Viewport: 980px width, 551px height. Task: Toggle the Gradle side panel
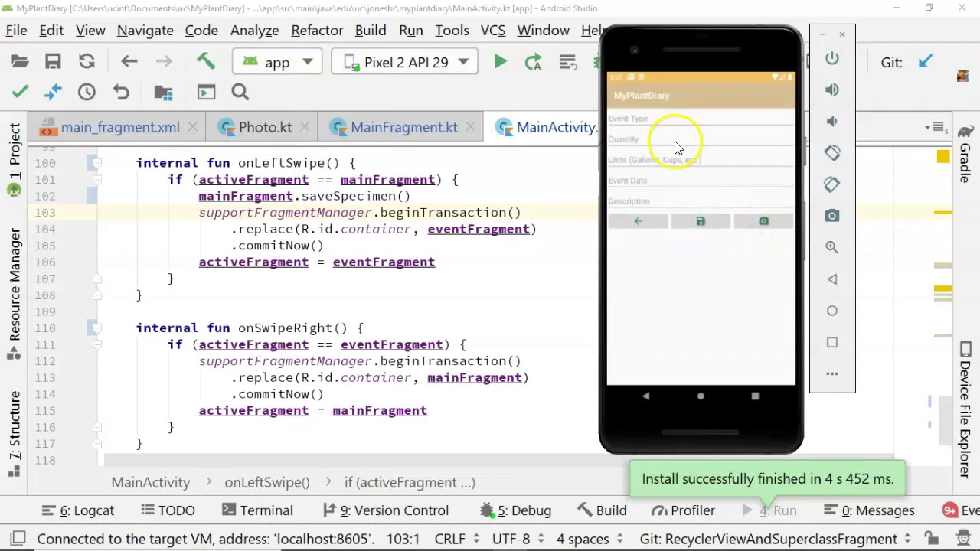pos(965,153)
